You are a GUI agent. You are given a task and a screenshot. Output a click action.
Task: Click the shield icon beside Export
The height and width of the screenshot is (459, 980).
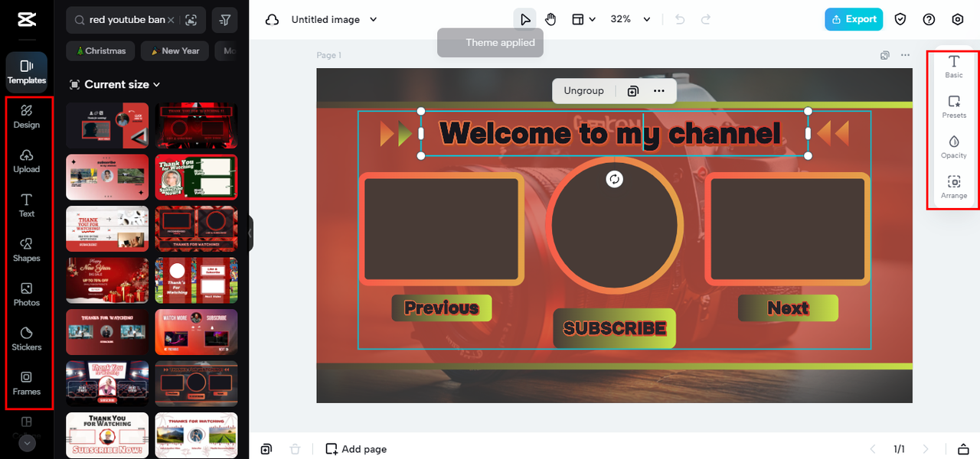pyautogui.click(x=900, y=19)
